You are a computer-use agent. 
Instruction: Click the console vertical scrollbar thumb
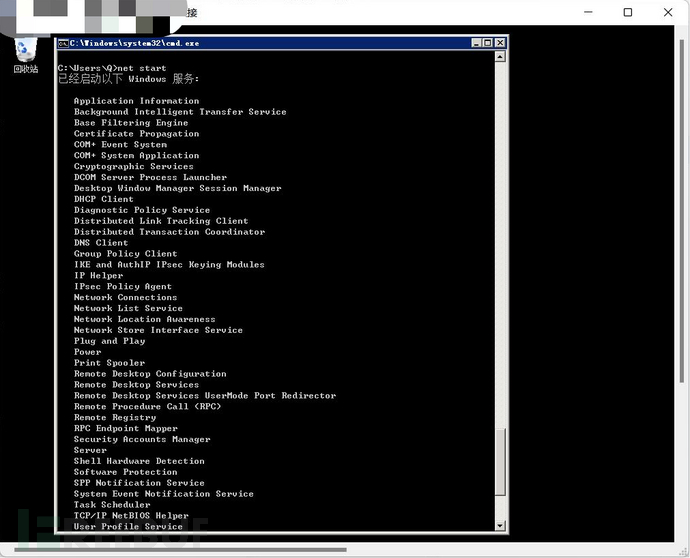[x=500, y=462]
